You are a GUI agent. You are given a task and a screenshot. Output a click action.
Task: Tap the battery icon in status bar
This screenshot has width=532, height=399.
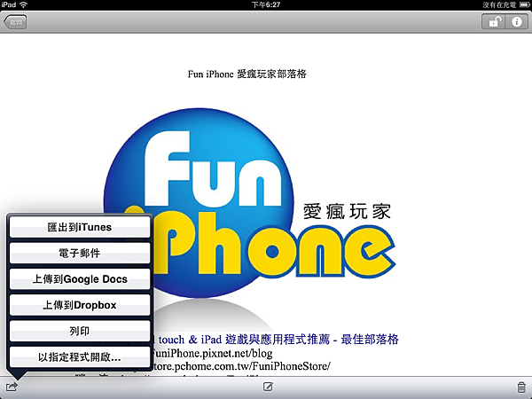click(524, 4)
